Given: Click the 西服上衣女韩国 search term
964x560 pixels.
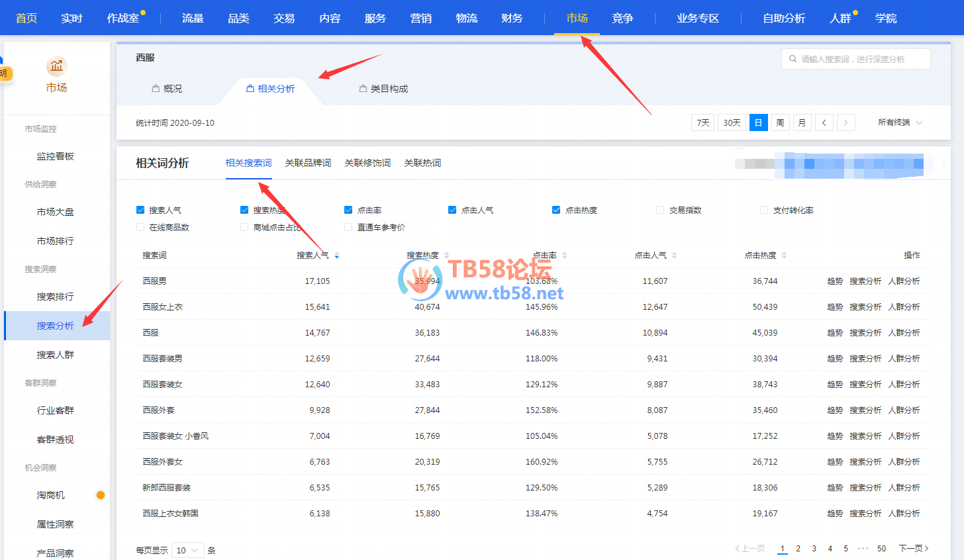Looking at the screenshot, I should tap(170, 514).
